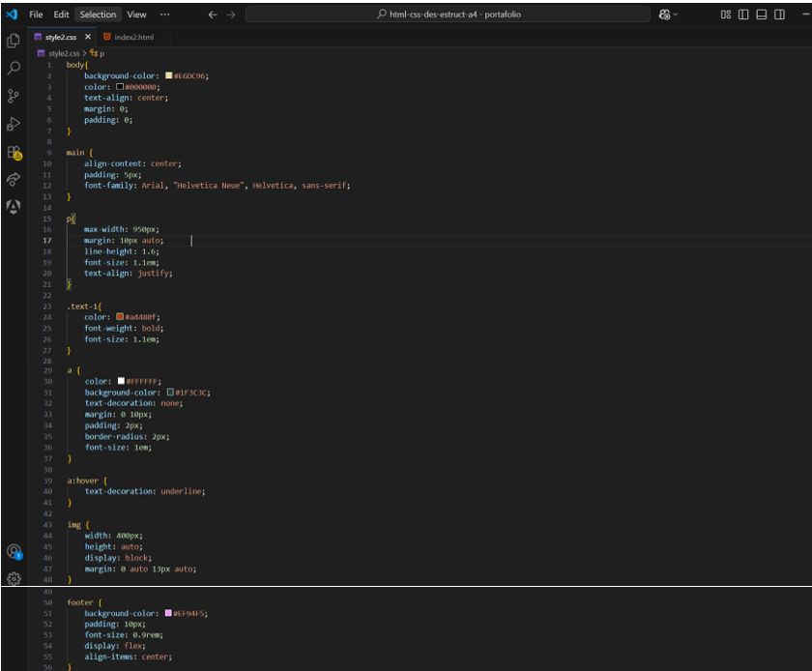Image resolution: width=812 pixels, height=671 pixels.
Task: Click the VS Code logo icon
Action: [12, 15]
